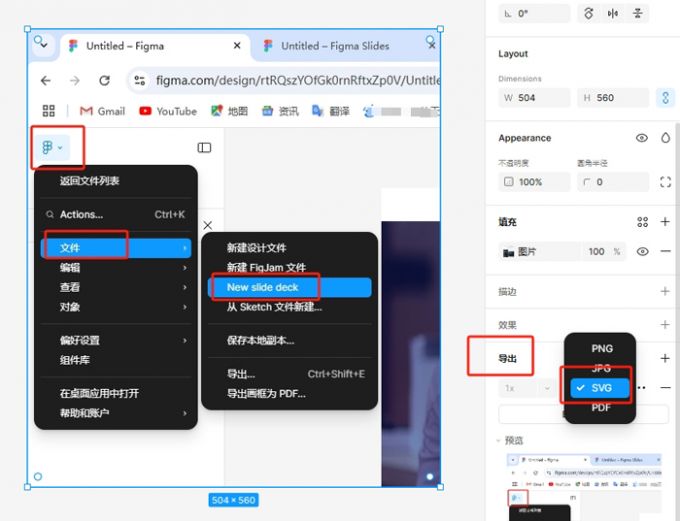Choose 返回文件列表 in the menu
The height and width of the screenshot is (521, 680).
click(89, 181)
